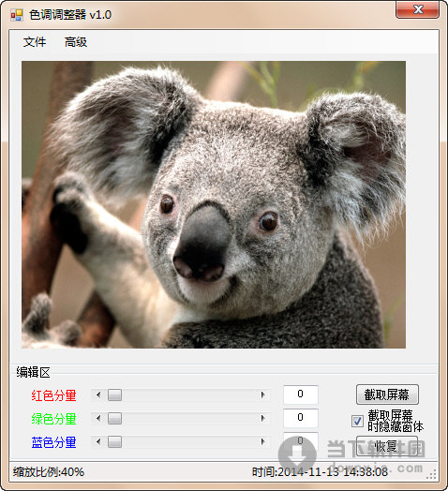Open the 文件 menu
448x491 pixels.
coord(35,41)
